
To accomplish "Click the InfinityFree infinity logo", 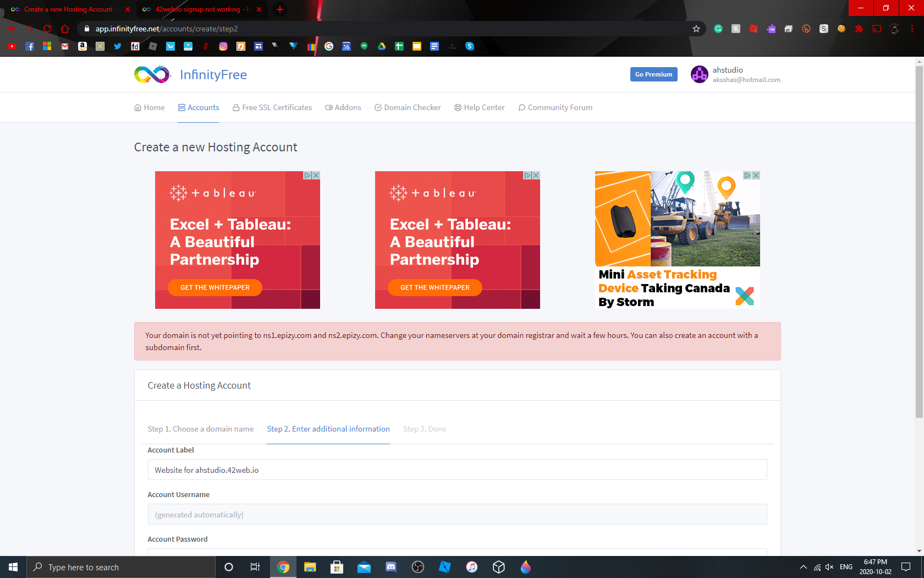I will [x=152, y=74].
